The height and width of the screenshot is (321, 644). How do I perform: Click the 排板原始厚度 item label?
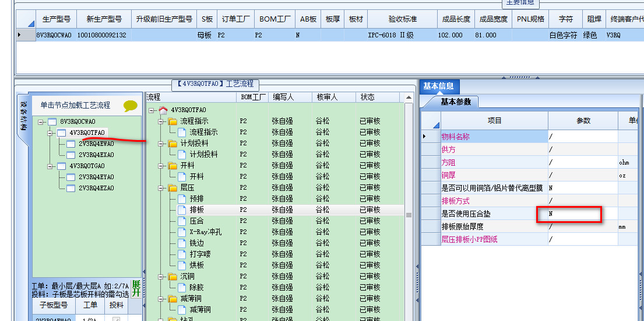(463, 226)
